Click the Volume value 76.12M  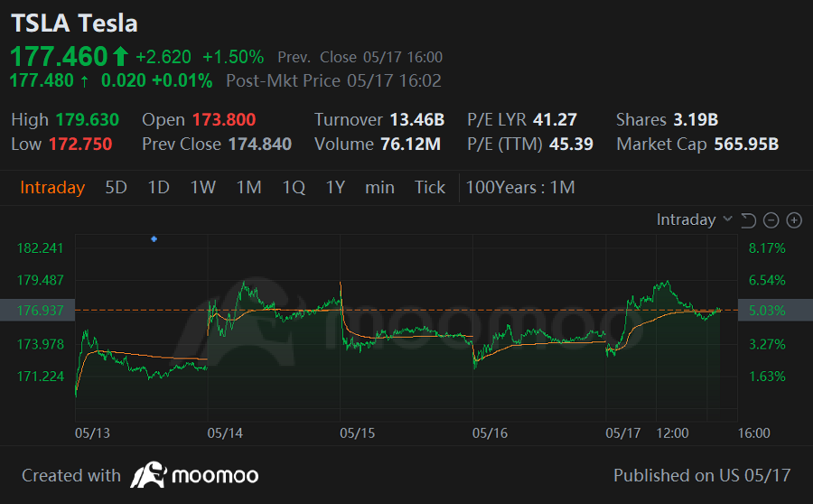[x=411, y=145]
